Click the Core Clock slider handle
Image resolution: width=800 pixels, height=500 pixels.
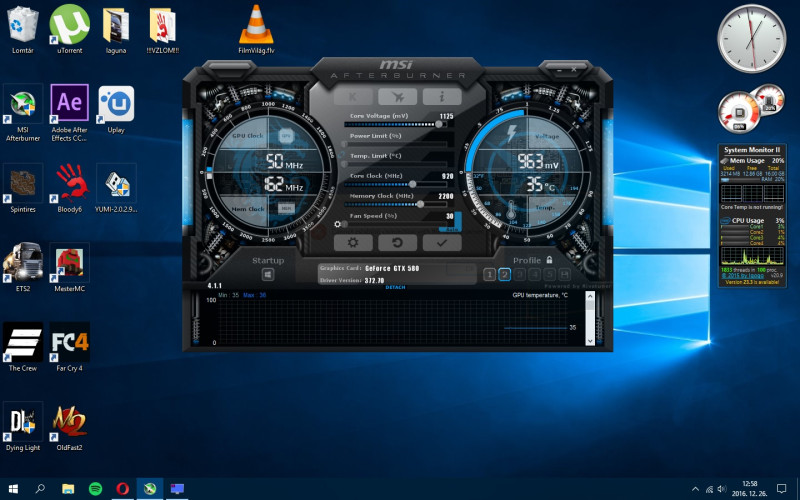click(x=412, y=184)
